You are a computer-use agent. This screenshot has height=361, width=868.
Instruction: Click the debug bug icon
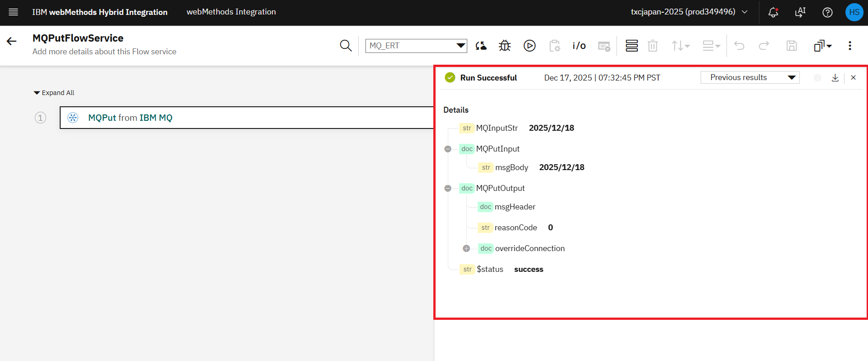(505, 46)
